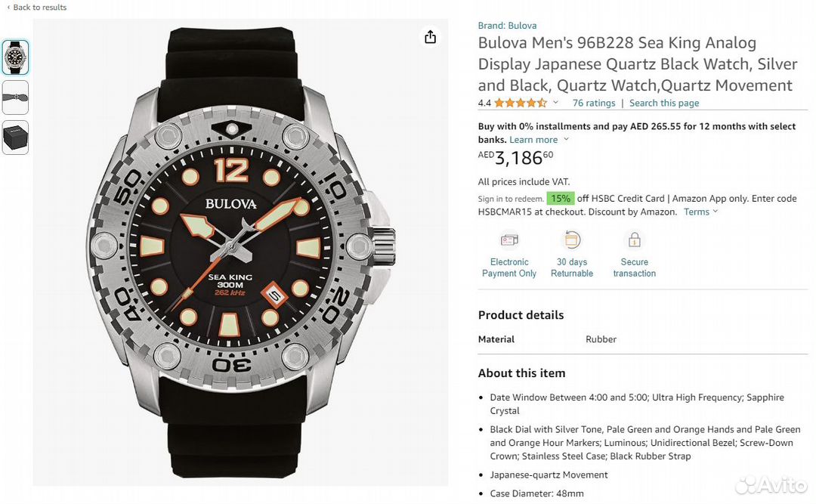Image resolution: width=816 pixels, height=504 pixels.
Task: Click the main Bulova watch image
Action: pyautogui.click(x=242, y=254)
